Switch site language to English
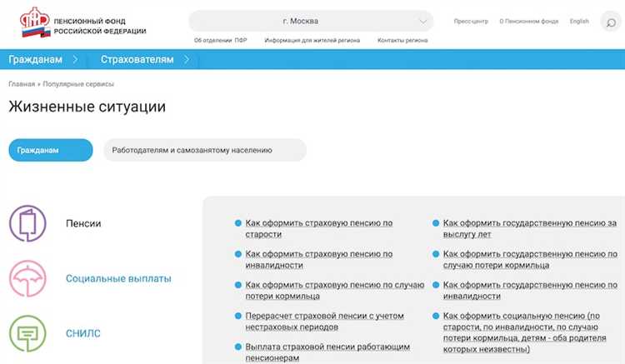This screenshot has height=364, width=625. click(x=579, y=21)
